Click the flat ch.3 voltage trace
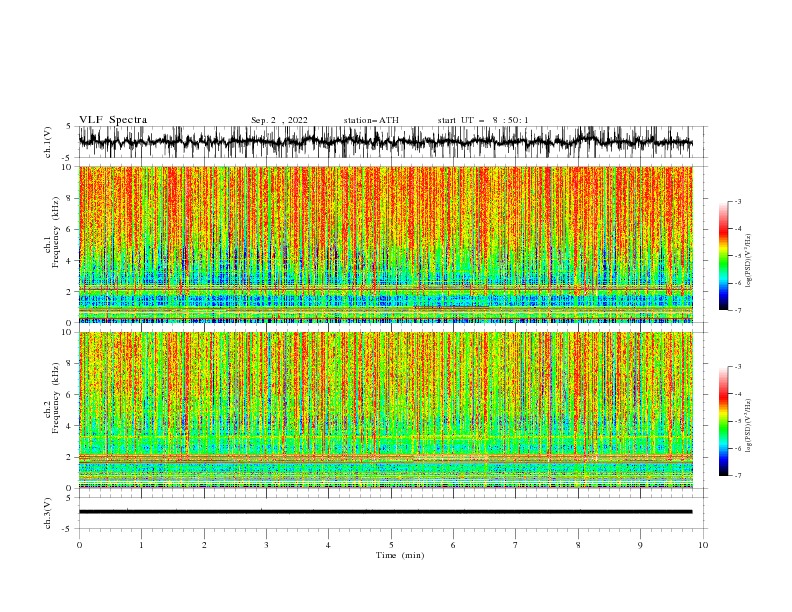This screenshot has height=612, width=792. 385,512
